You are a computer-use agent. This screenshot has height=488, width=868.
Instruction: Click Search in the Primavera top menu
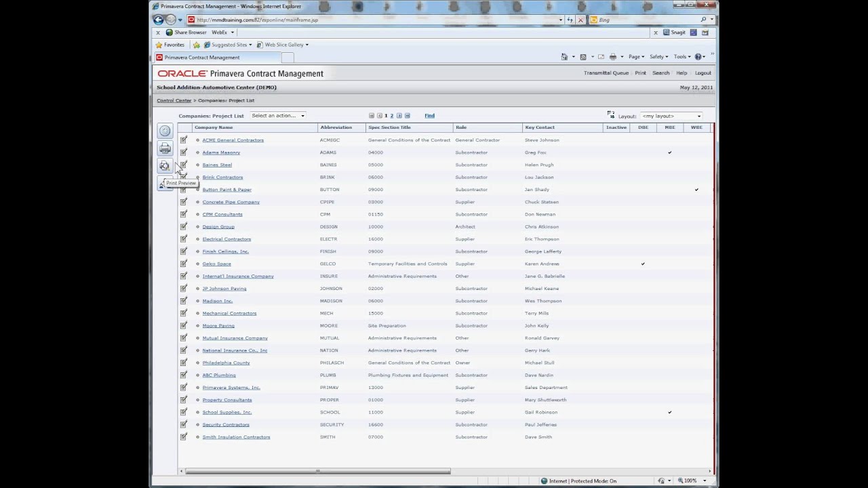coord(660,73)
